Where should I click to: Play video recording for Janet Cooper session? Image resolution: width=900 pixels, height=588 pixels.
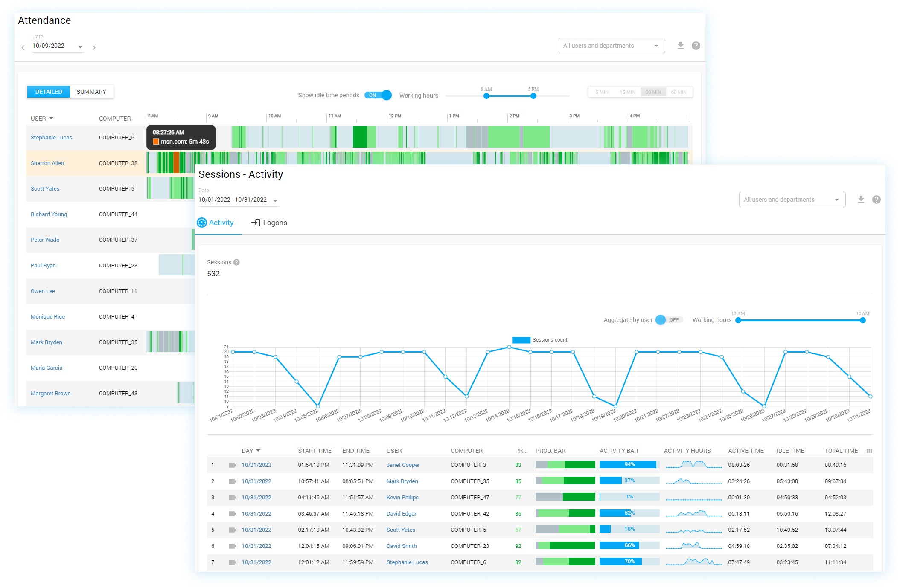pyautogui.click(x=233, y=465)
